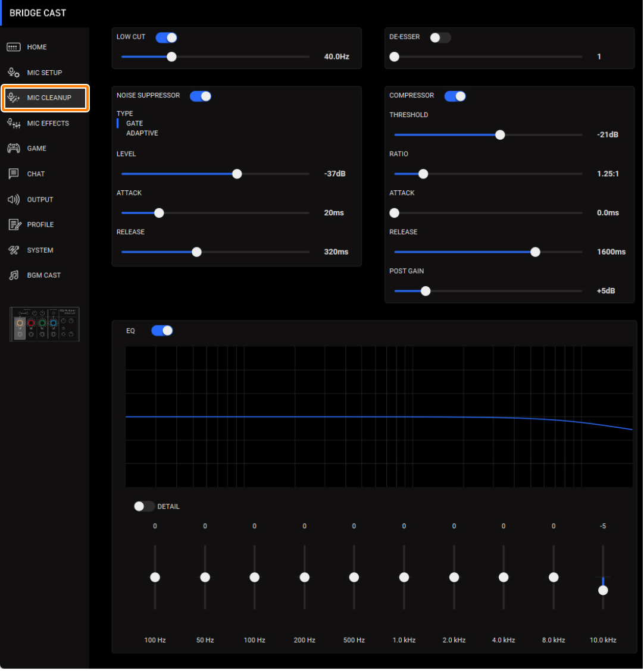Click the -5 gain value above 10.0 kHz

point(604,527)
